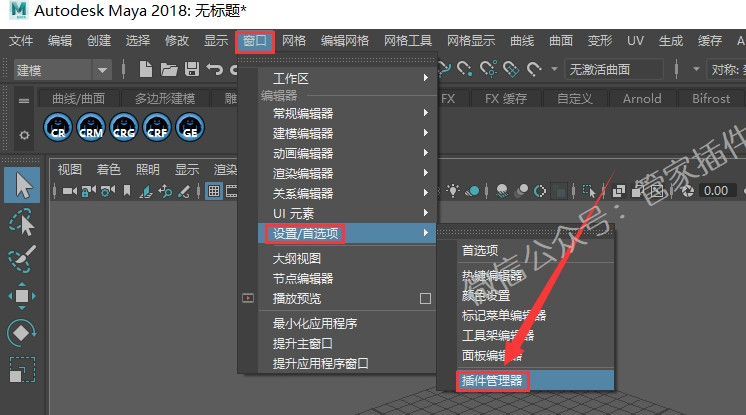Open a scene using folder icon
The width and height of the screenshot is (746, 415).
[168, 70]
